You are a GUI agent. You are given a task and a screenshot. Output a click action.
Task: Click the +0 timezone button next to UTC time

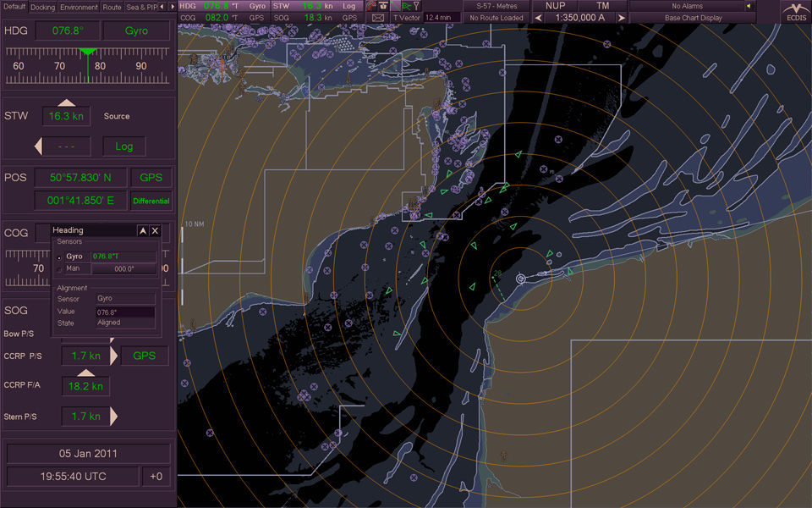[156, 476]
